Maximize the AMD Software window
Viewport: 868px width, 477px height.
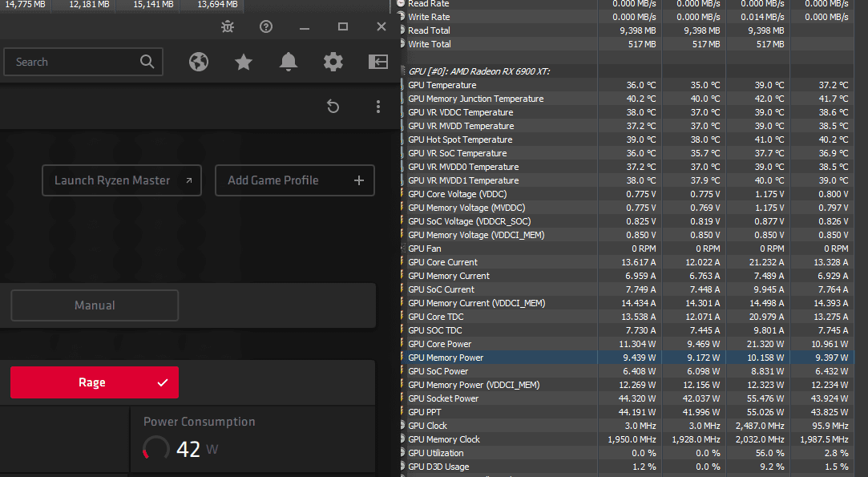pos(343,26)
